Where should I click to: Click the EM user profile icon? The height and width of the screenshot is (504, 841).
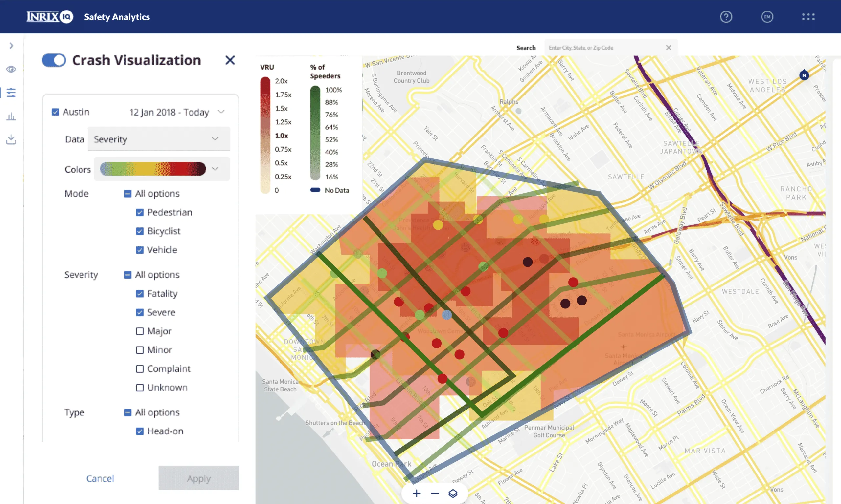[767, 17]
